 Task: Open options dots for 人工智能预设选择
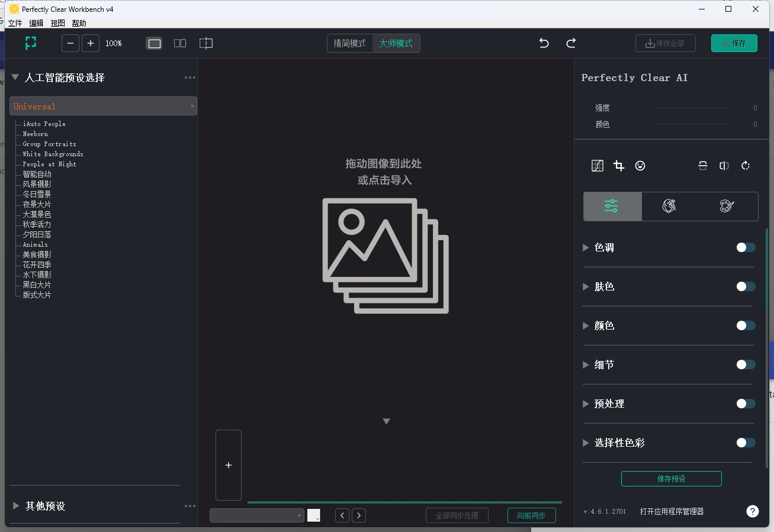tap(190, 78)
